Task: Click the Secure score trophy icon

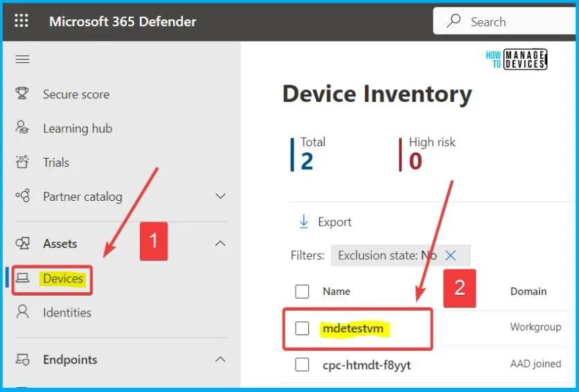Action: (x=22, y=93)
